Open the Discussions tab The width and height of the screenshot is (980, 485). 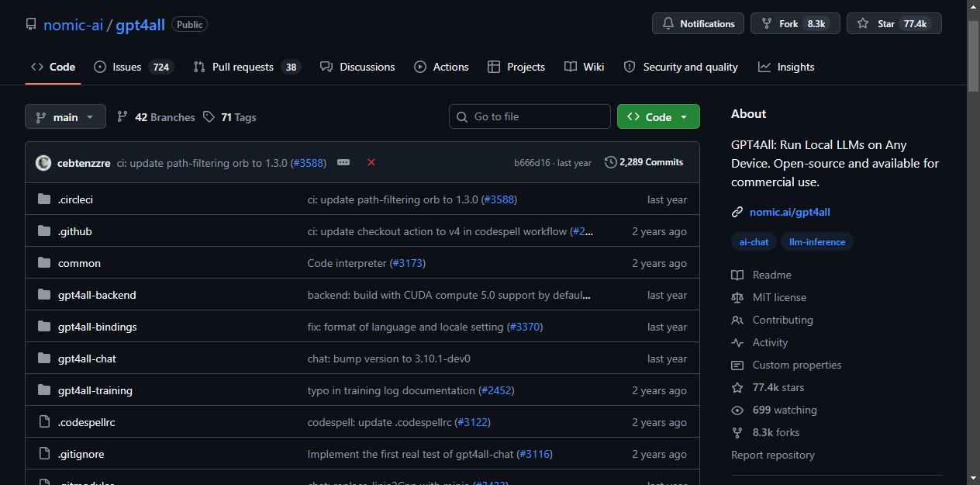click(357, 67)
